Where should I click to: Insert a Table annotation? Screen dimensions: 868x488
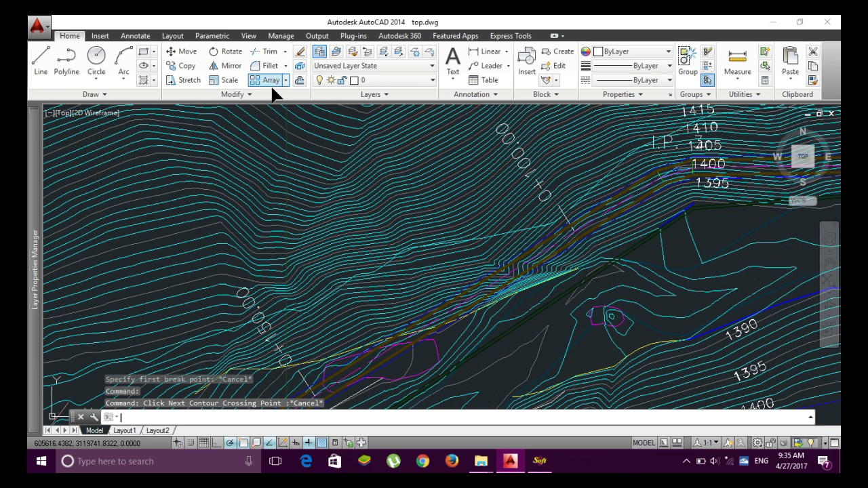[x=484, y=80]
